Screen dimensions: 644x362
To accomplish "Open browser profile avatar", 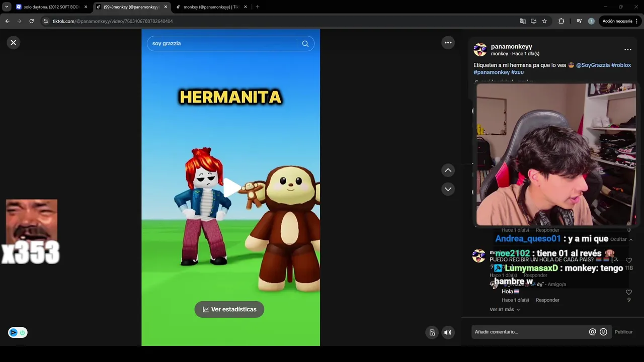I will (x=591, y=21).
